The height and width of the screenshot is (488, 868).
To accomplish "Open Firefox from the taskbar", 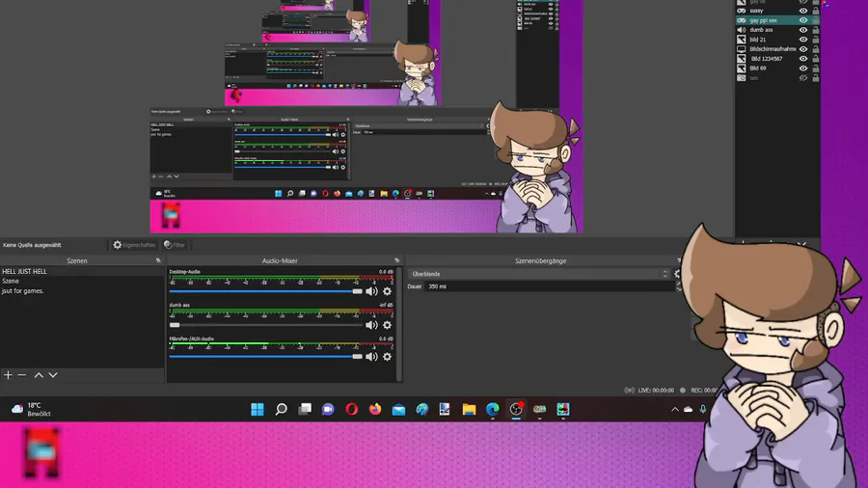I will [375, 409].
